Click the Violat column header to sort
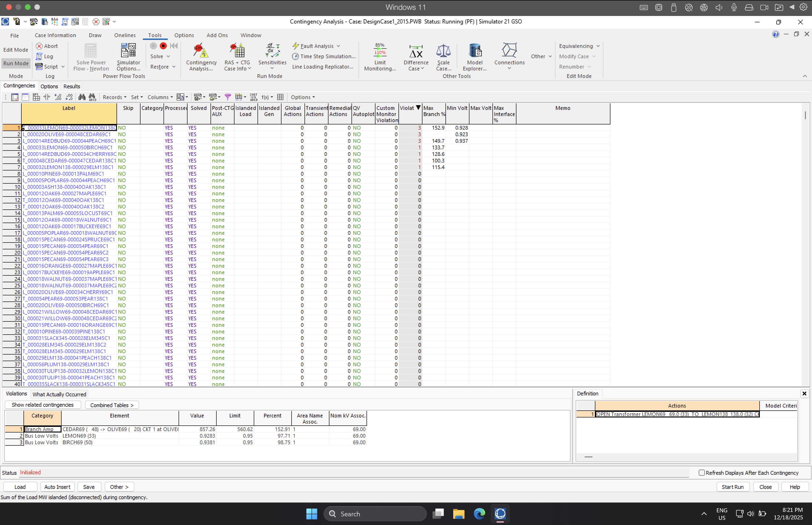The image size is (812, 525). (410, 113)
